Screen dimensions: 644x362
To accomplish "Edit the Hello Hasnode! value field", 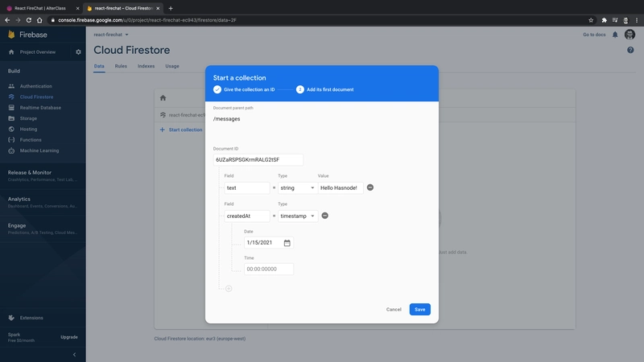I will click(x=341, y=188).
